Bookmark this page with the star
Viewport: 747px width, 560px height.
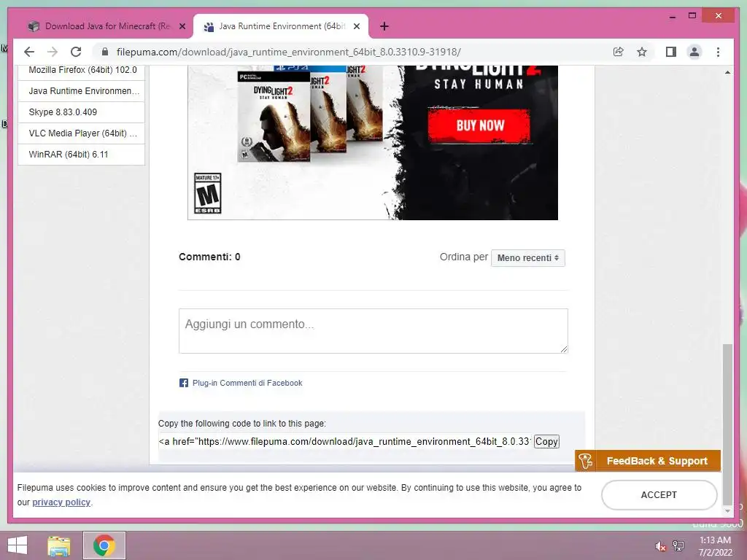pos(642,52)
